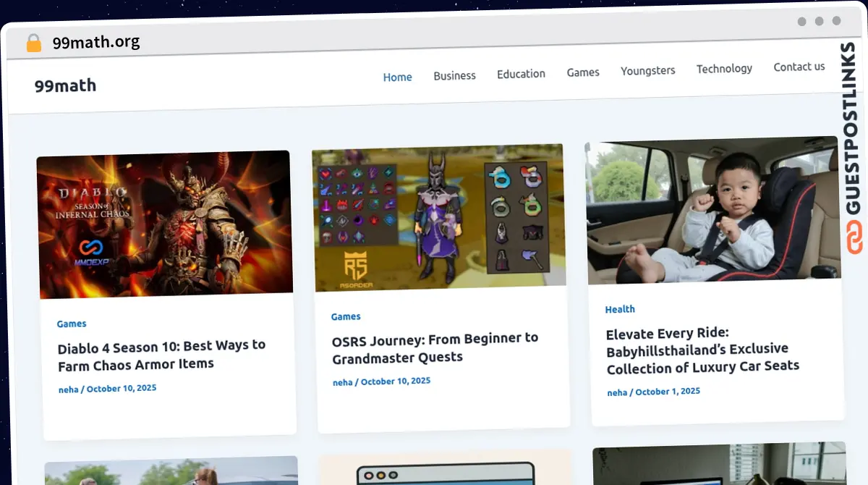
Task: Click the baby car seat image
Action: click(x=712, y=209)
